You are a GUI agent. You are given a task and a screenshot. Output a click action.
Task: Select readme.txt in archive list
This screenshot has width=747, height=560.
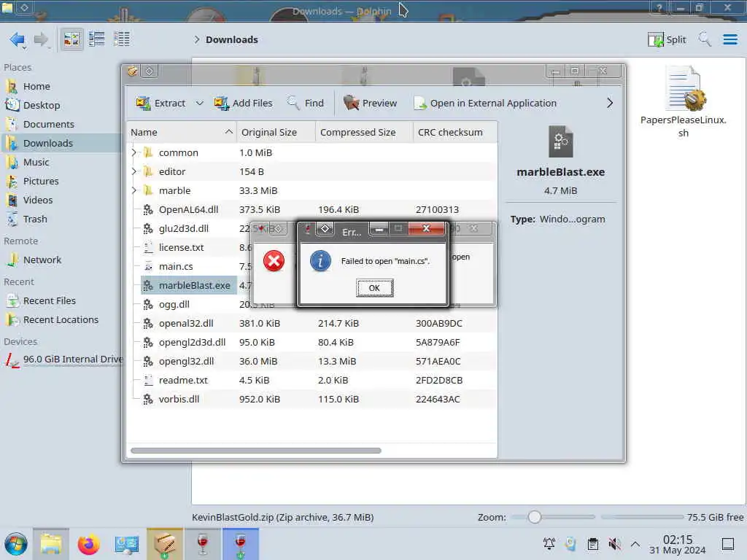click(183, 381)
